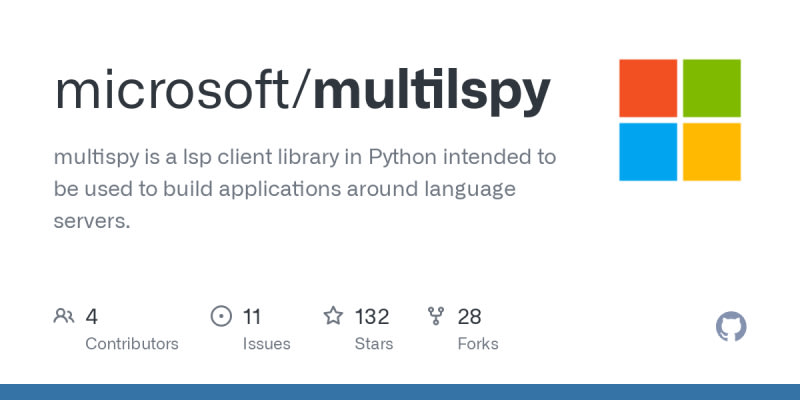Open the GitHub Octocat logo
800x400 pixels.
[x=732, y=327]
